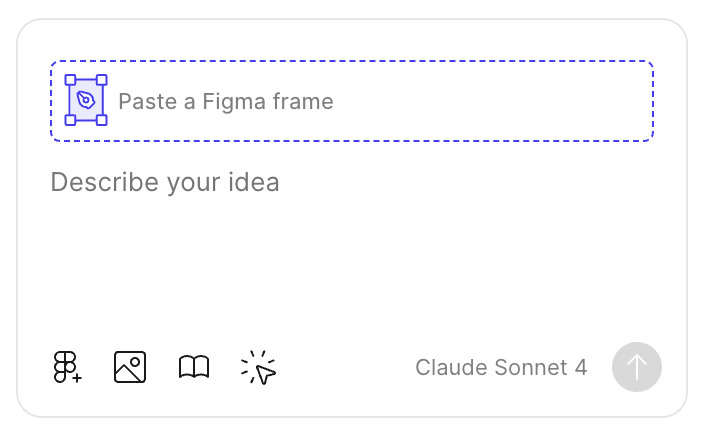Screen dimensions: 702x434
Task: Click the Paste a Figma frame label
Action: (x=226, y=101)
